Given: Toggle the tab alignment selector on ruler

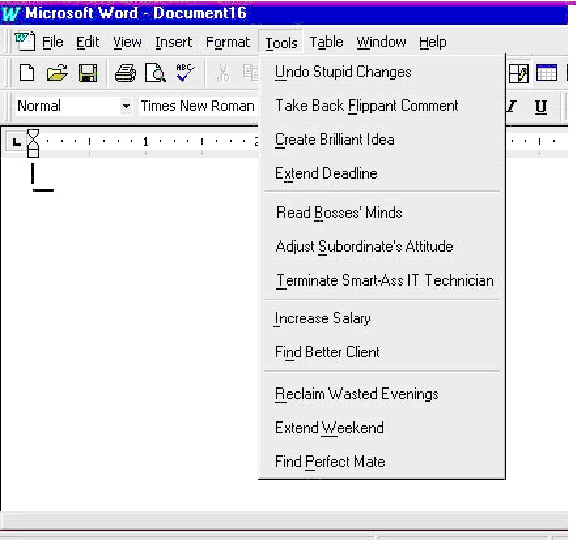Looking at the screenshot, I should pos(16,141).
